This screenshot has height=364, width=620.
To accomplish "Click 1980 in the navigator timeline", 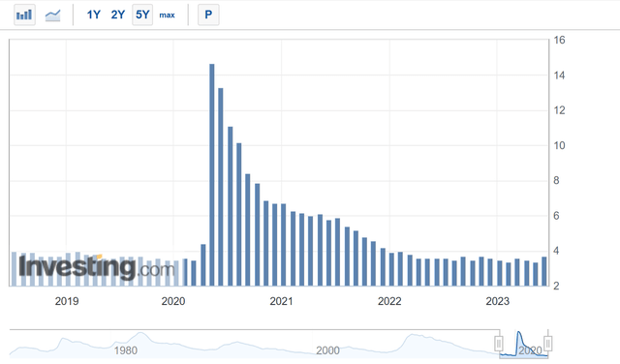I will (x=126, y=350).
